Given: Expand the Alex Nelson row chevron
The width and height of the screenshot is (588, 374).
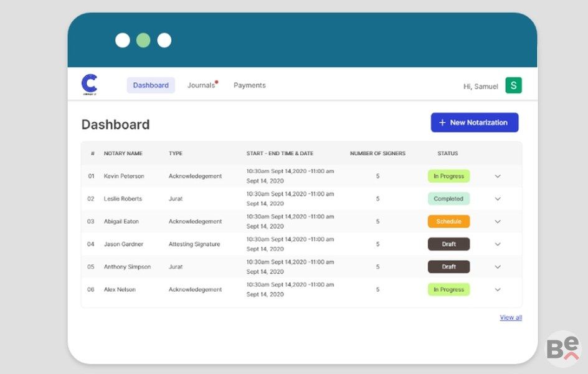Looking at the screenshot, I should [498, 290].
